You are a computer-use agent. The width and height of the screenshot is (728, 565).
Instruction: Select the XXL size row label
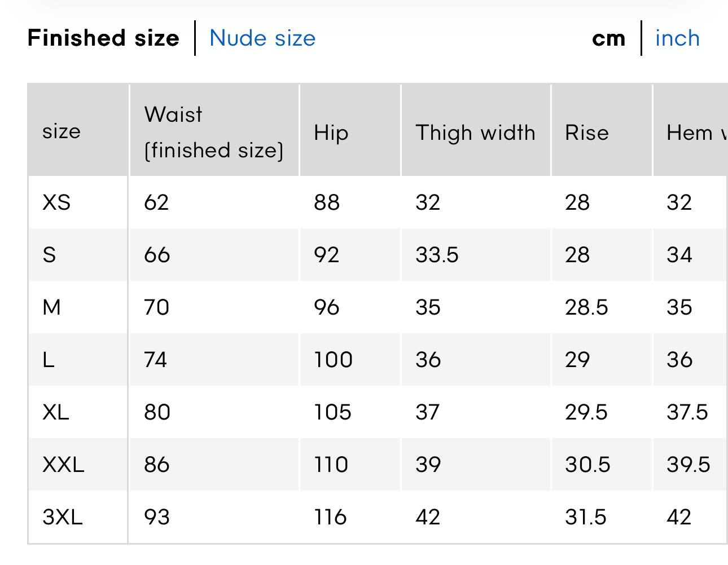pyautogui.click(x=63, y=464)
